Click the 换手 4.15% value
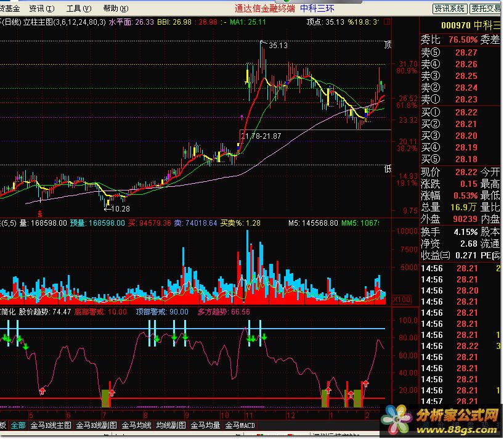 (466, 232)
